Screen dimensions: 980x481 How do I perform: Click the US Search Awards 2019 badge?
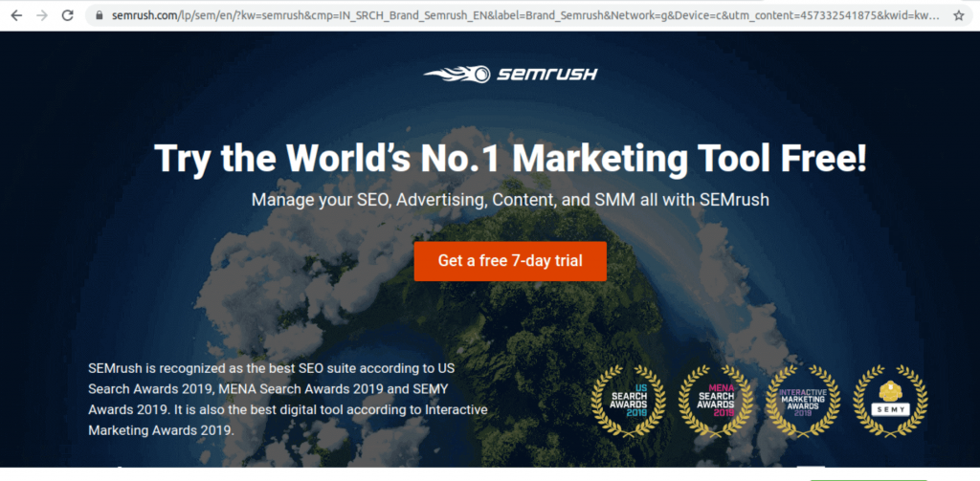tap(629, 401)
